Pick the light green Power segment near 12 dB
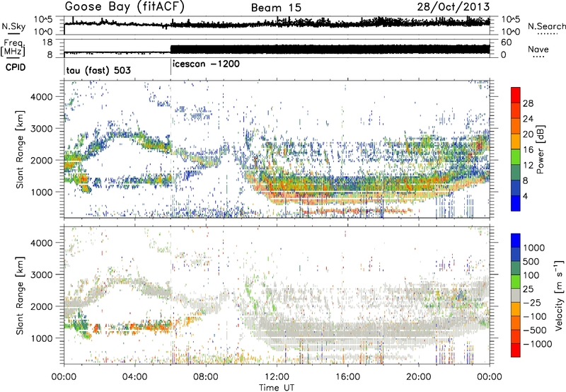The width and height of the screenshot is (566, 392). (516, 156)
